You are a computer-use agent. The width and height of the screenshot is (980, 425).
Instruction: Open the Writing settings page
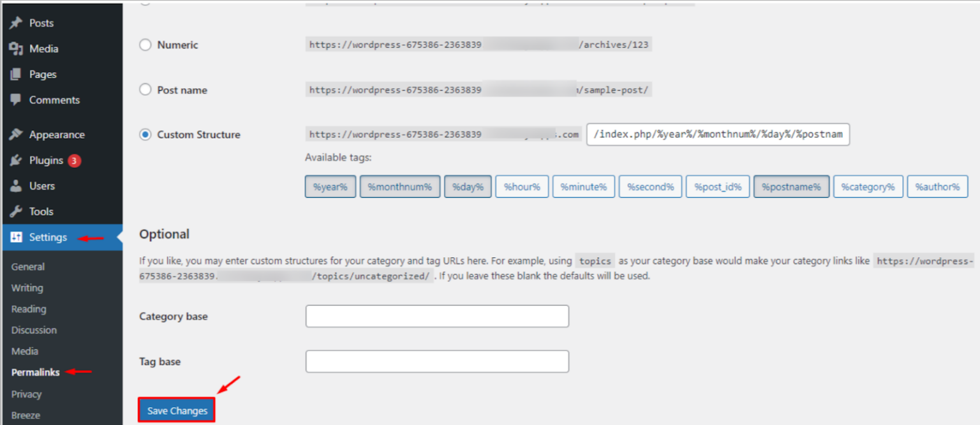[x=27, y=288]
